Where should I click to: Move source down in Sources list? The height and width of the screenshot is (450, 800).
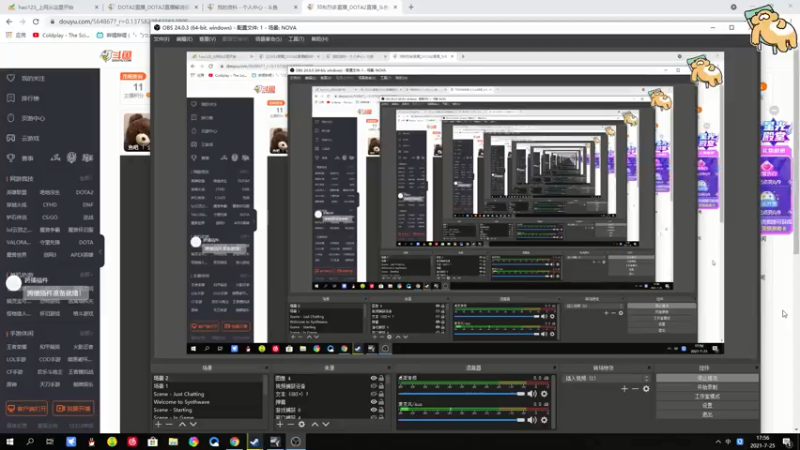point(326,424)
